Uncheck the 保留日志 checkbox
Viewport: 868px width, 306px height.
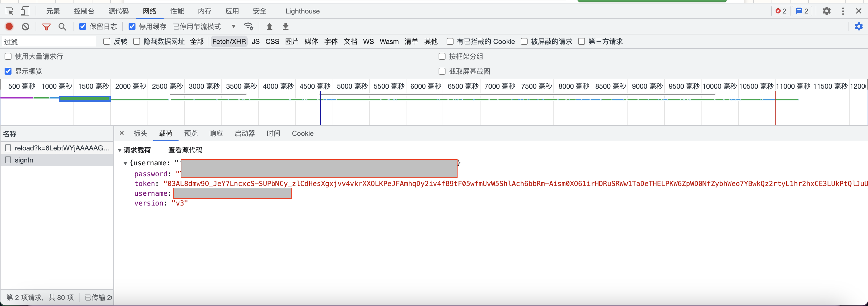coord(83,26)
